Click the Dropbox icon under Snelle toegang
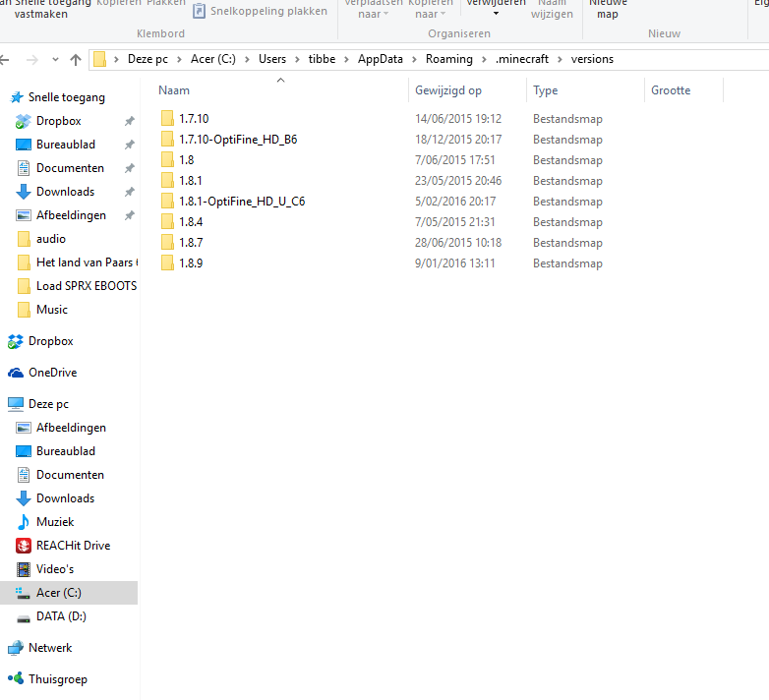Viewport: 769px width, 700px height. pos(23,121)
